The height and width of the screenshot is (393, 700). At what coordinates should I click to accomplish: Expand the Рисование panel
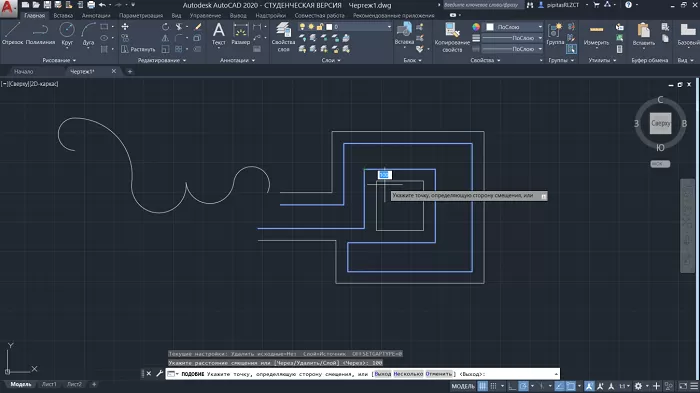click(59, 60)
